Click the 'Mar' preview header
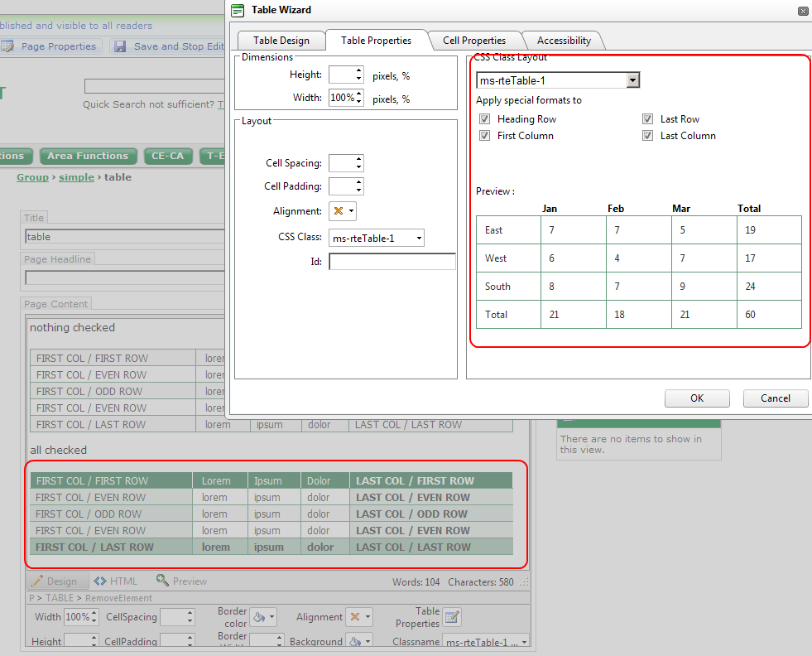 (x=681, y=208)
